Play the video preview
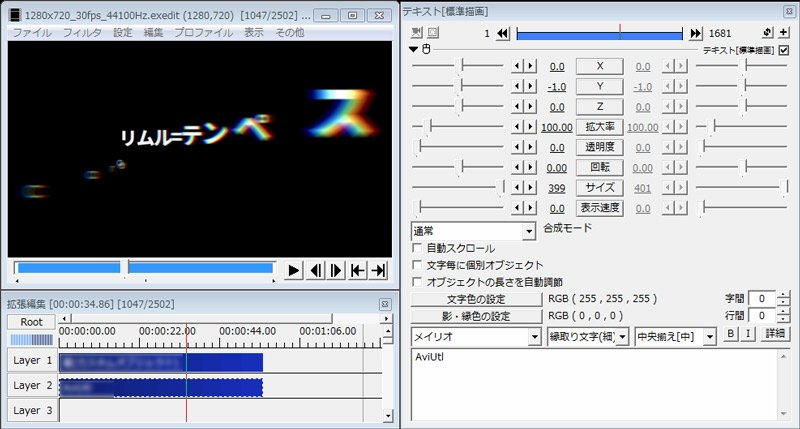 [x=293, y=270]
